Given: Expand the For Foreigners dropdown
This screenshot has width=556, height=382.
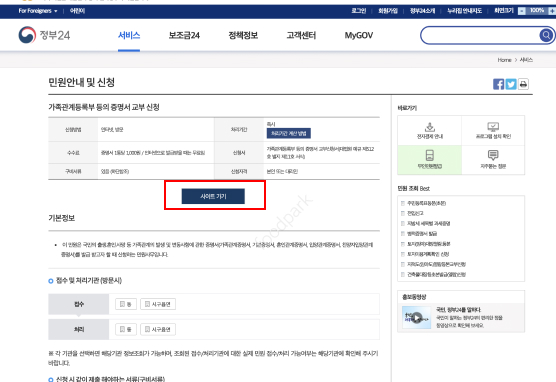Looking at the screenshot, I should [x=38, y=11].
